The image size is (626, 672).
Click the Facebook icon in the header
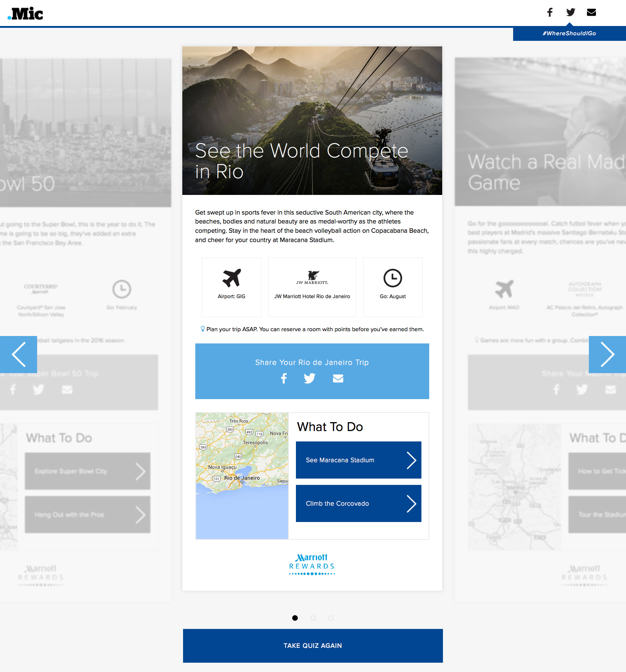pos(550,12)
